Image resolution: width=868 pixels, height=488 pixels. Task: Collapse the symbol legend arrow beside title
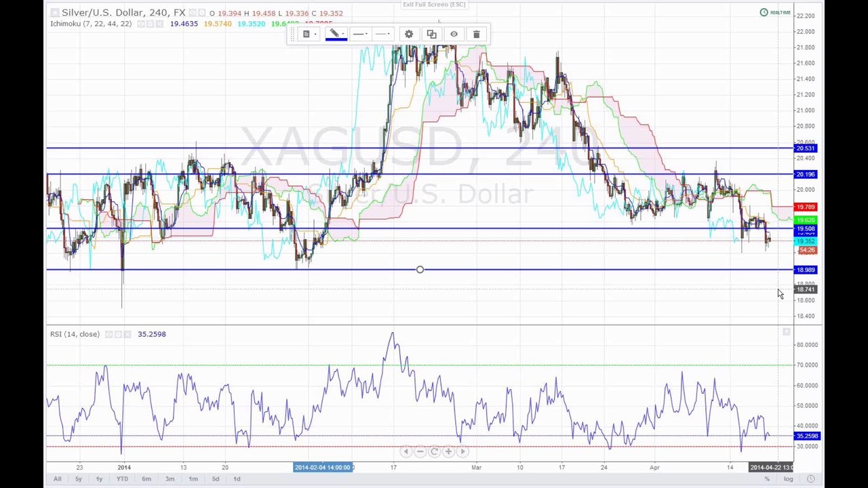point(55,13)
